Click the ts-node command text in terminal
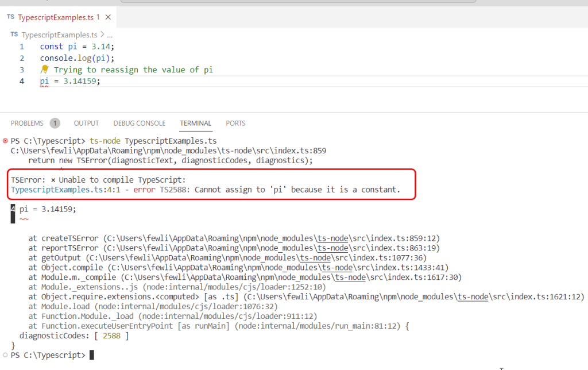Viewport: 588px width, 370px height. tap(105, 141)
